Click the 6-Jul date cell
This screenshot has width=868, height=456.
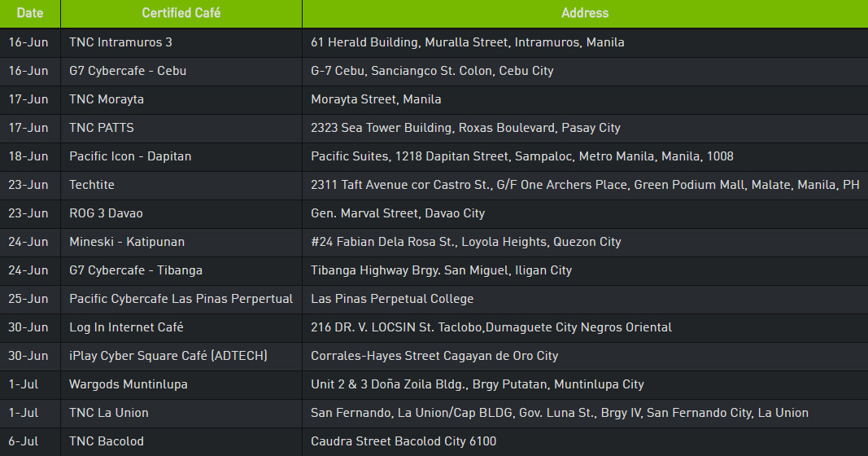30,442
